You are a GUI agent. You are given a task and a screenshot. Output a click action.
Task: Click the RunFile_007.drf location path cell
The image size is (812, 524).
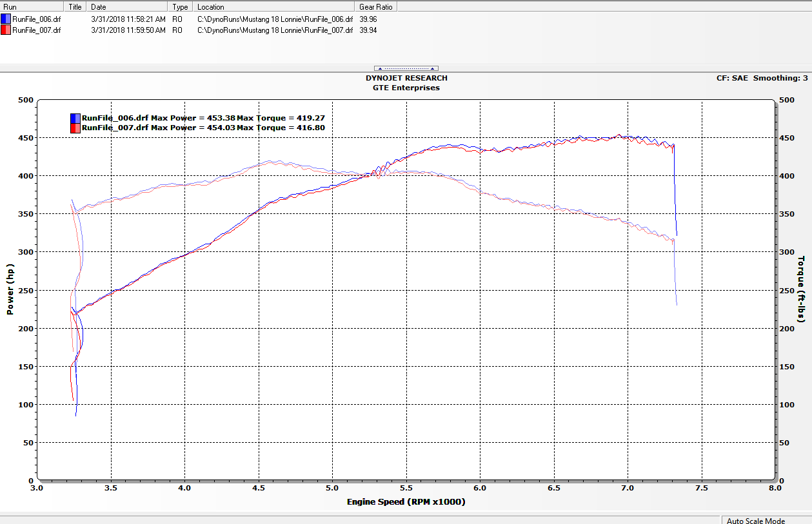tap(275, 30)
